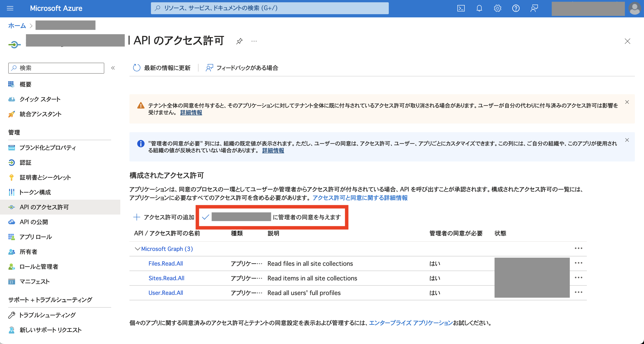644x344 pixels.
Task: Open ellipsis menu for Microsoft Graph row
Action: click(578, 248)
